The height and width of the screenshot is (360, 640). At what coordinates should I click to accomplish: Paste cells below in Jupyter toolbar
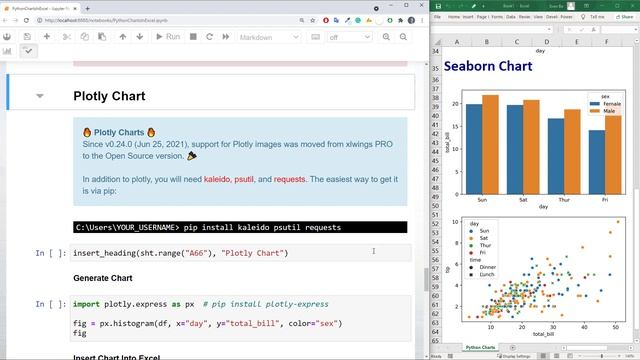click(x=102, y=37)
